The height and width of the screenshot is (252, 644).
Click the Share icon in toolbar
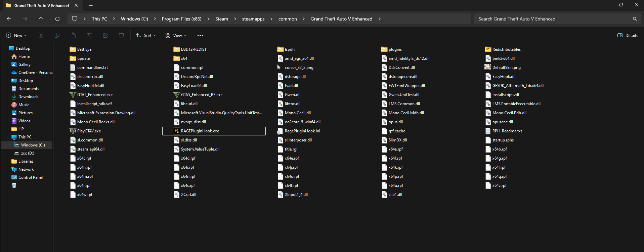(105, 35)
